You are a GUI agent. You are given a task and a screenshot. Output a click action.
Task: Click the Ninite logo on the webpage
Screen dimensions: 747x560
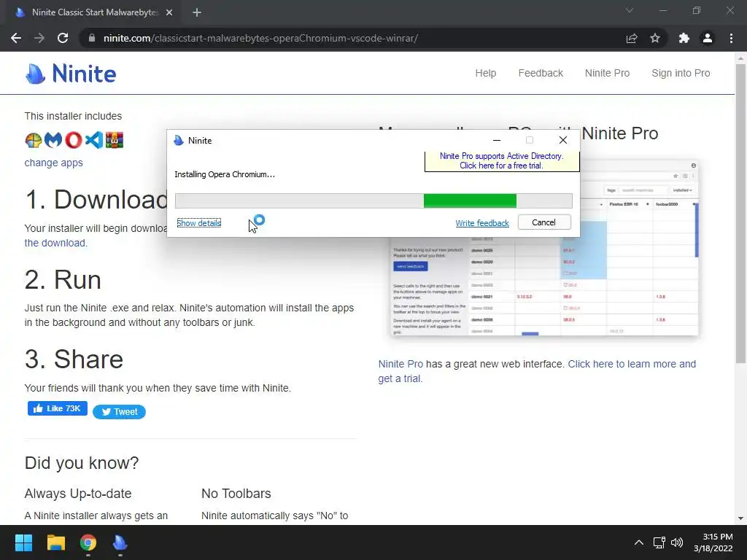click(71, 74)
